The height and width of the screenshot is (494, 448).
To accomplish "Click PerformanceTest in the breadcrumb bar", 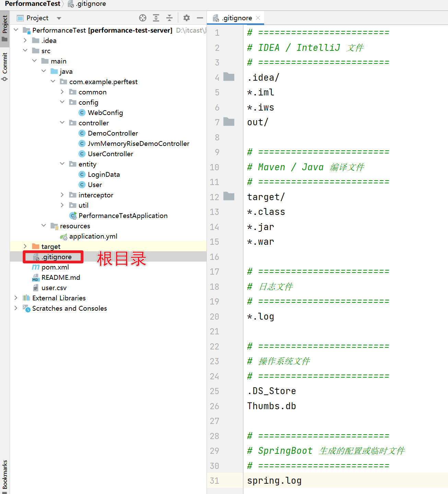I will pyautogui.click(x=33, y=4).
